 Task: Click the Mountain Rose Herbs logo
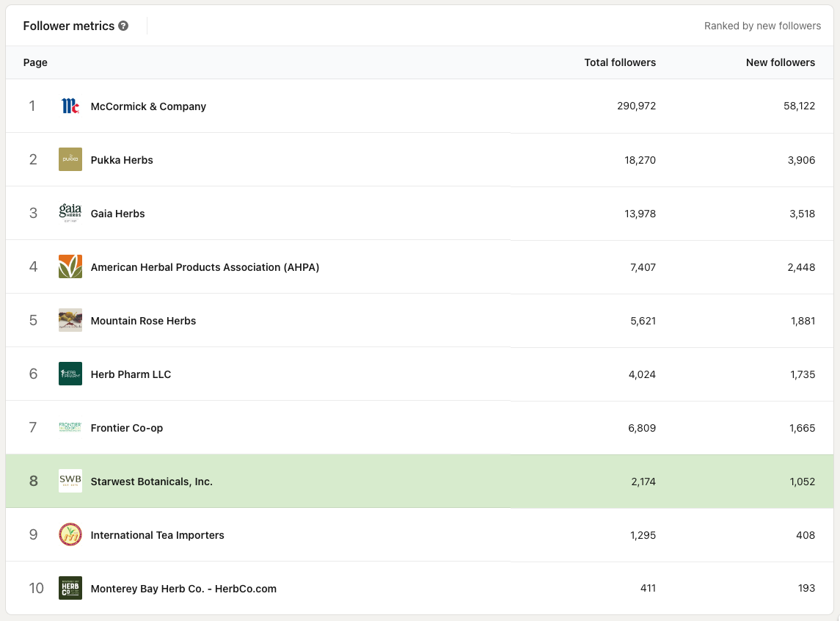tap(70, 321)
